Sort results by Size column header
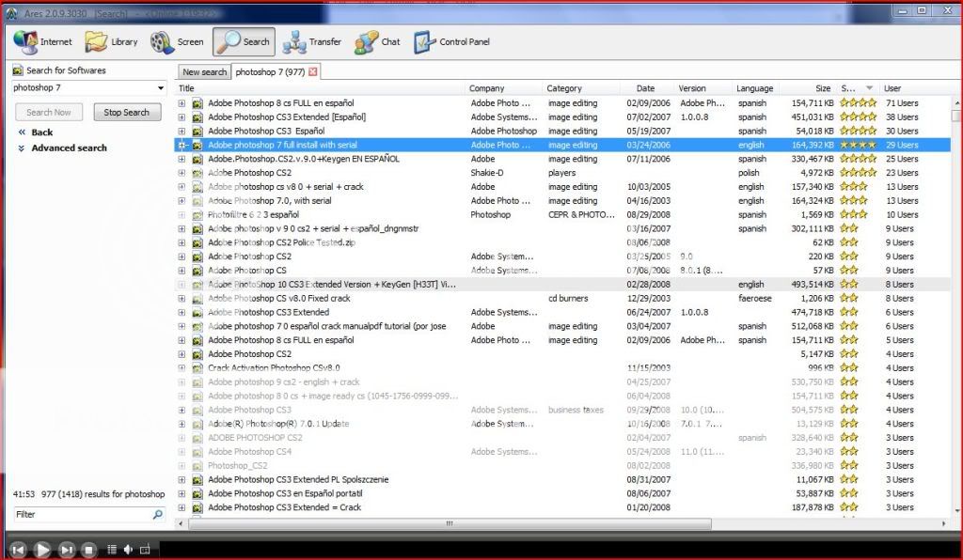The height and width of the screenshot is (560, 963). tap(808, 88)
